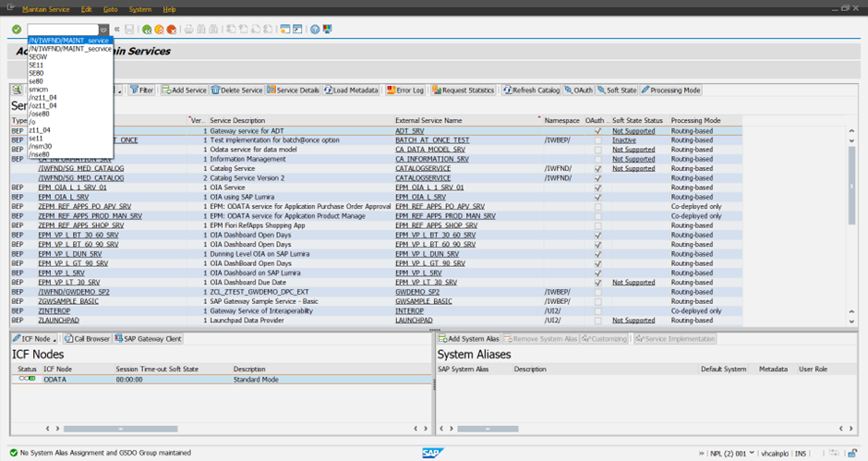
Task: Click the Previous Page navigation icon
Action: [x=243, y=30]
